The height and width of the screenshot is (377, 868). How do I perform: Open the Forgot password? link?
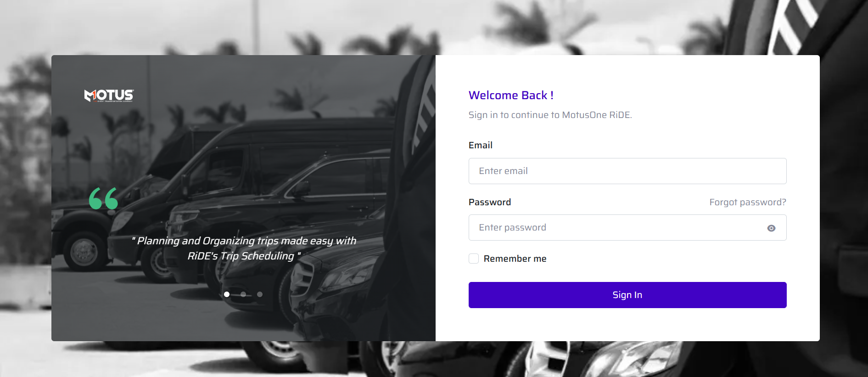click(748, 202)
